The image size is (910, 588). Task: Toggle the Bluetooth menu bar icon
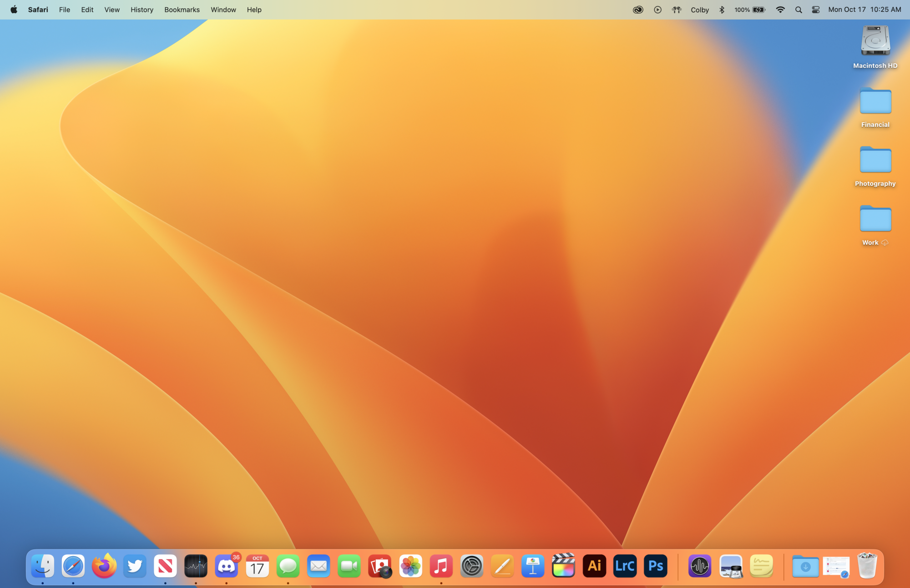(722, 10)
